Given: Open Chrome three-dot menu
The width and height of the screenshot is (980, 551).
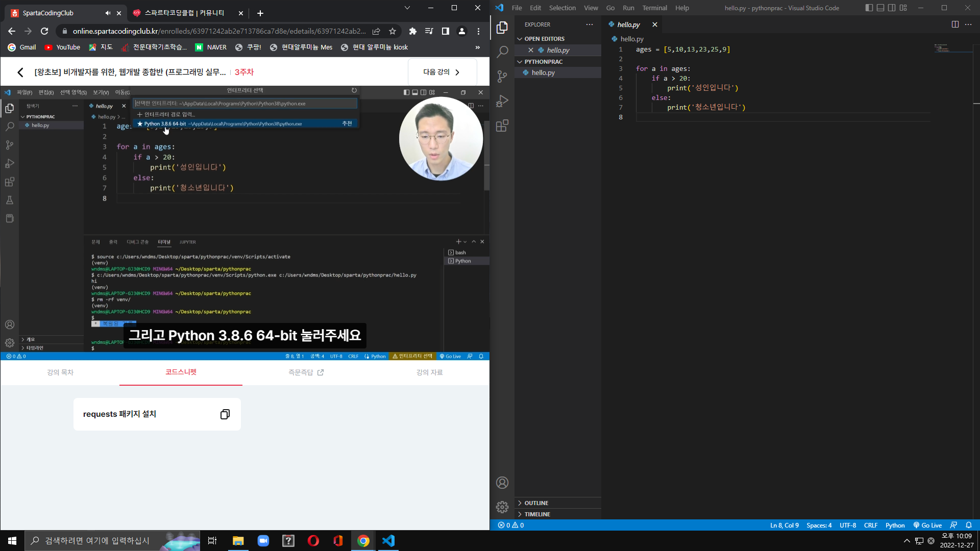Looking at the screenshot, I should [x=478, y=31].
